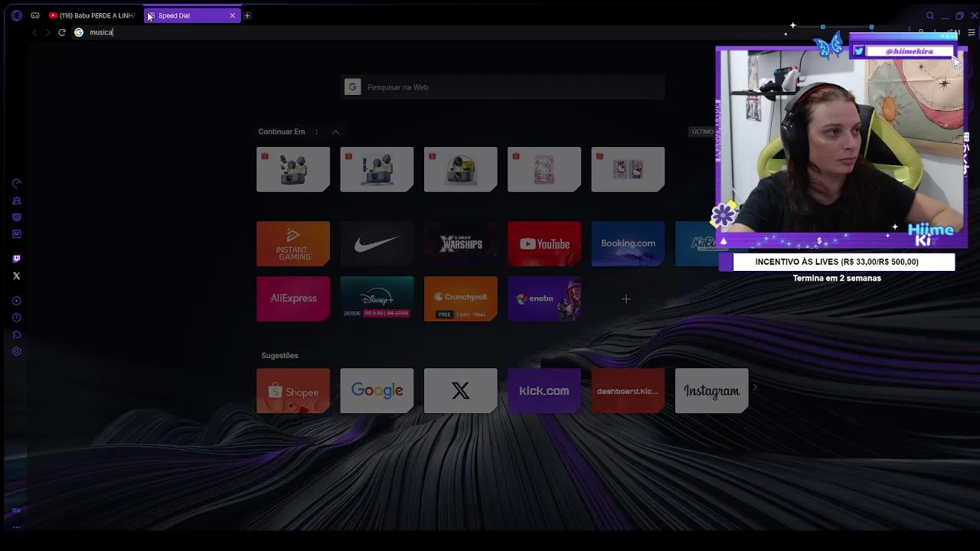Viewport: 980px width, 551px height.
Task: Open the Crunchyroll speed dial tile
Action: (460, 298)
